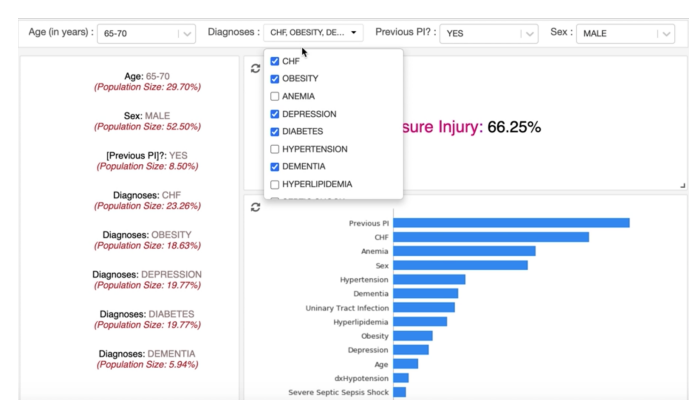Screen dimensions: 700x414
Task: Uncheck the CHF diagnosis checkbox
Action: tap(275, 61)
